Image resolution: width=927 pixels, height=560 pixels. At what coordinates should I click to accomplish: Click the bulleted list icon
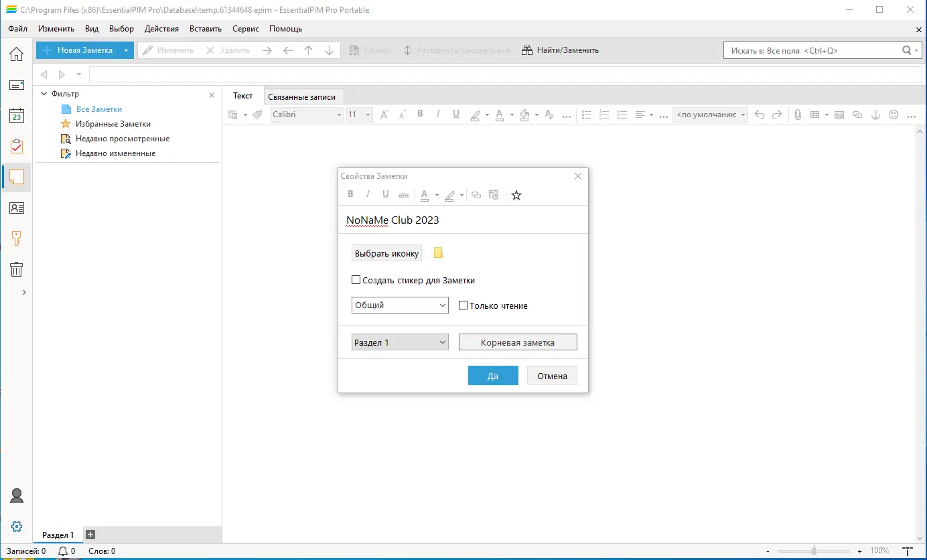coord(587,115)
